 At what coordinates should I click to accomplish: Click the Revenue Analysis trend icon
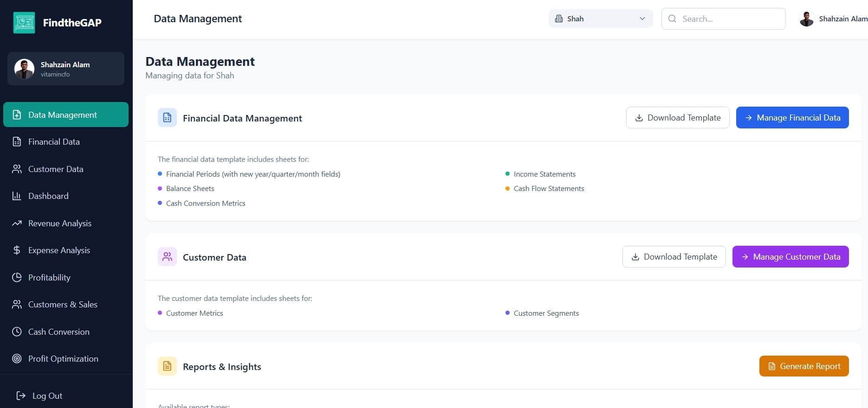click(x=17, y=223)
